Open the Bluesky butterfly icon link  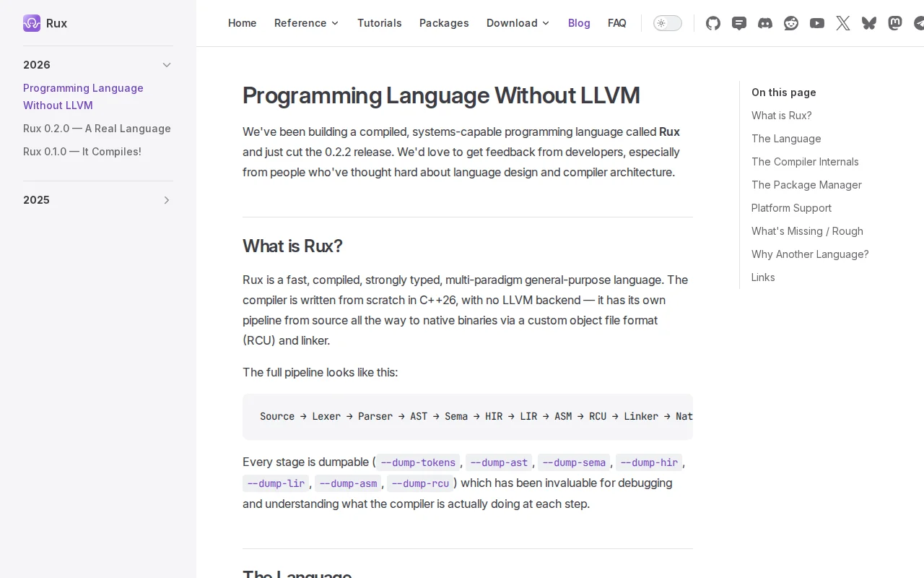click(869, 23)
